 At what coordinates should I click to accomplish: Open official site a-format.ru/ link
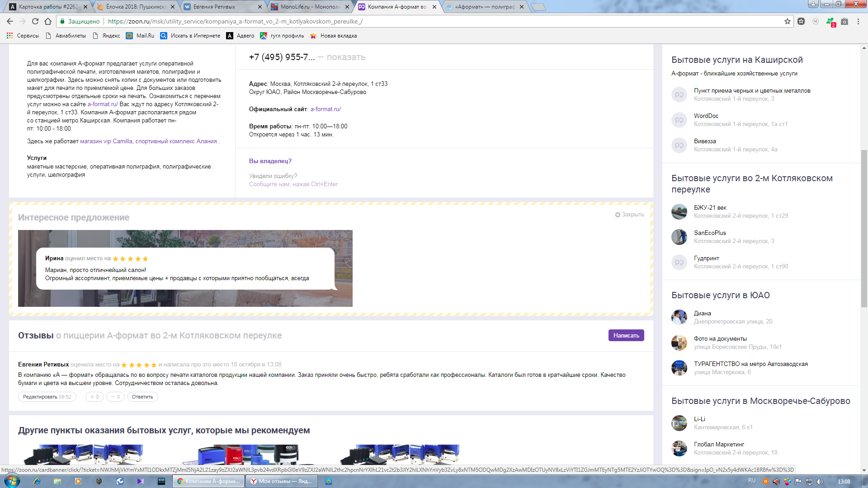325,109
